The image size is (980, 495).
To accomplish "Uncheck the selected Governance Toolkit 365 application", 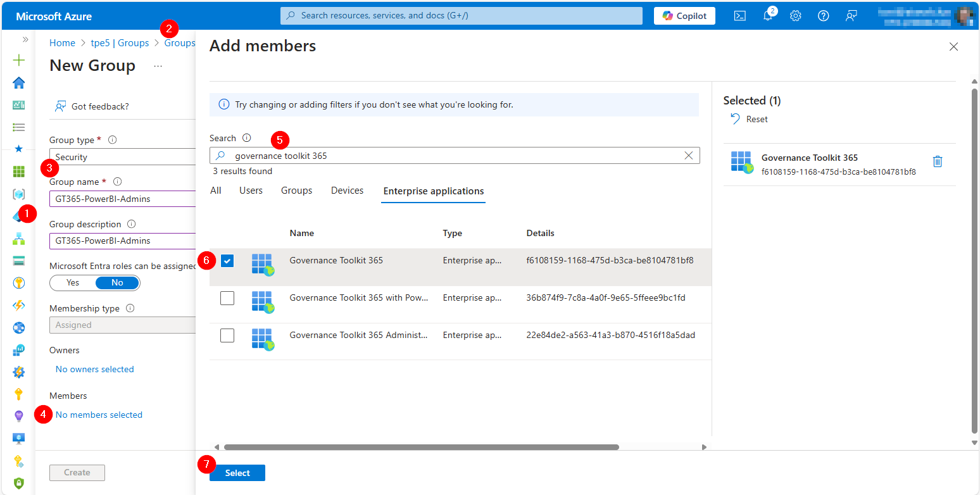I will (x=227, y=260).
